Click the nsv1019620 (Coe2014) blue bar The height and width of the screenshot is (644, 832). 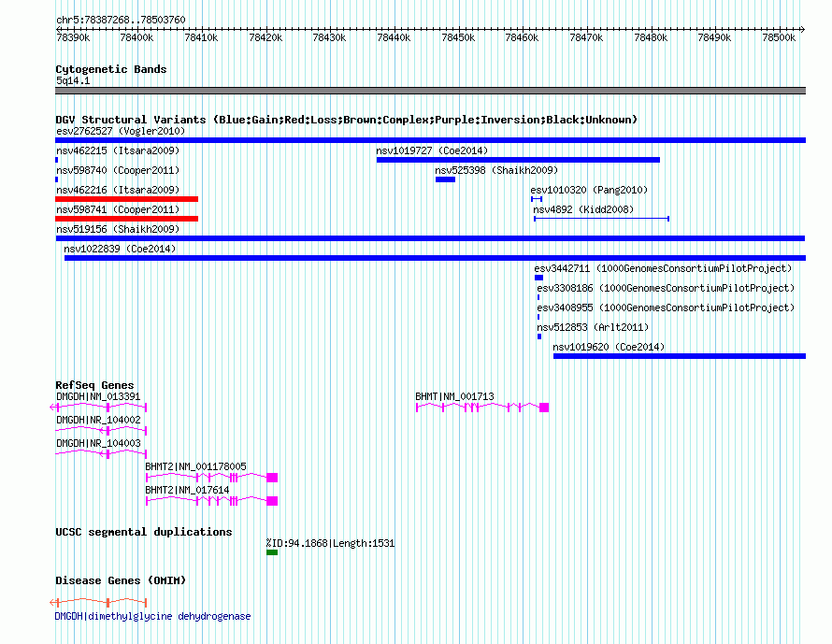pyautogui.click(x=680, y=356)
